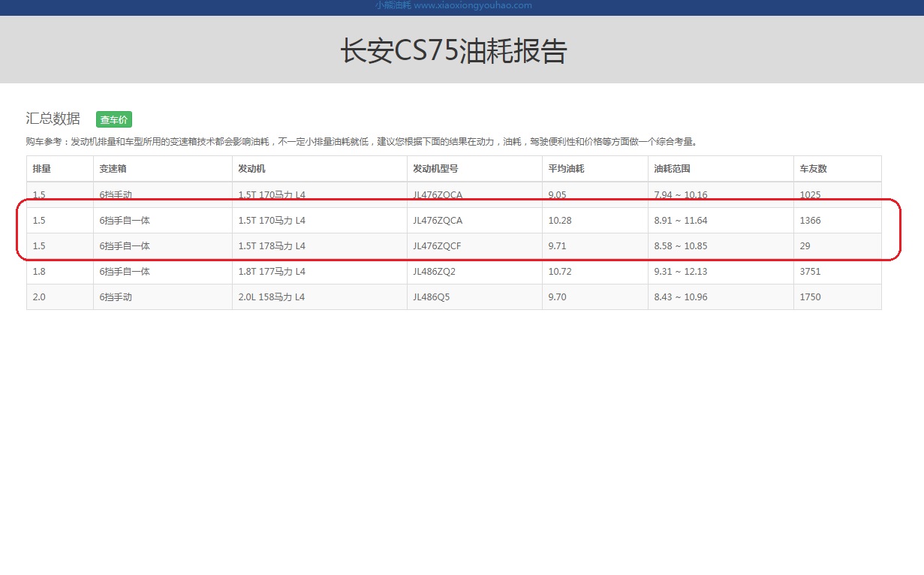Select 6挡手自一体 in the 178马力 row
The width and height of the screenshot is (924, 575).
pyautogui.click(x=125, y=246)
